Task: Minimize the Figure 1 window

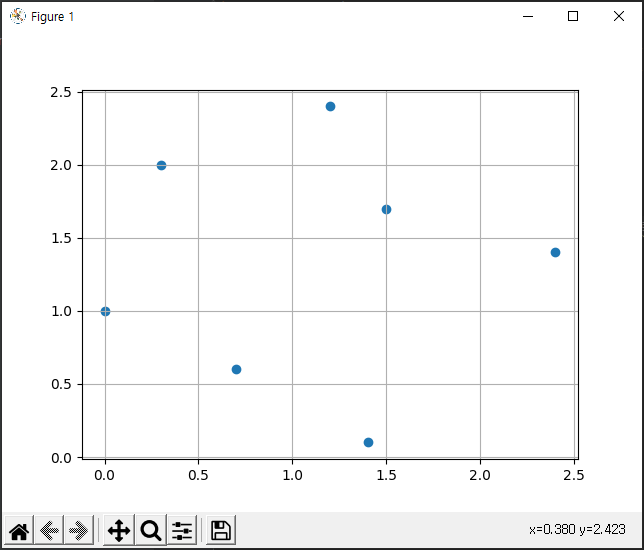Action: tap(528, 16)
